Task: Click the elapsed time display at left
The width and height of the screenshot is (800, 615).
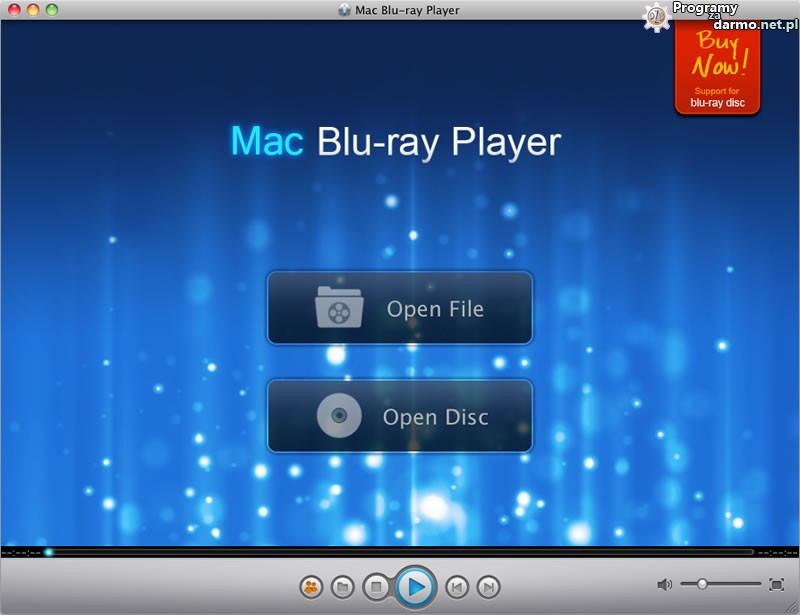Action: [x=20, y=552]
